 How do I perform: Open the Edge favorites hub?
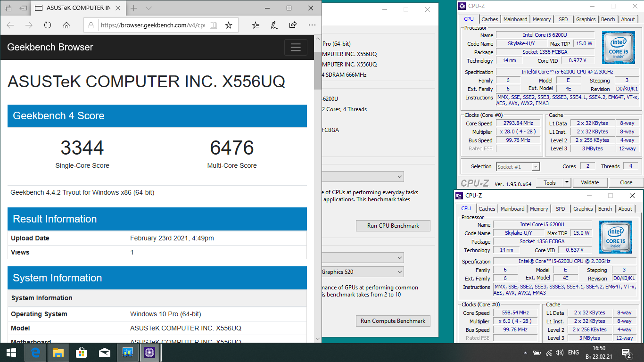[256, 25]
